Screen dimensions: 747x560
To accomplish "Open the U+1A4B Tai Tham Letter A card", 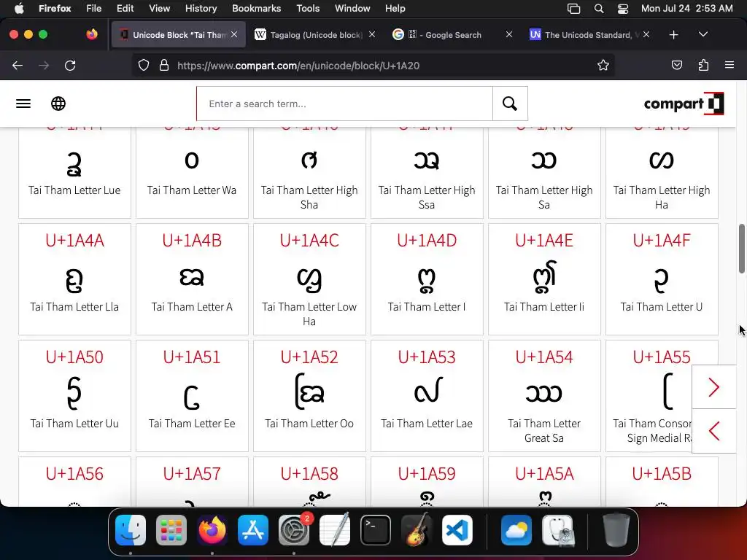I will (192, 279).
